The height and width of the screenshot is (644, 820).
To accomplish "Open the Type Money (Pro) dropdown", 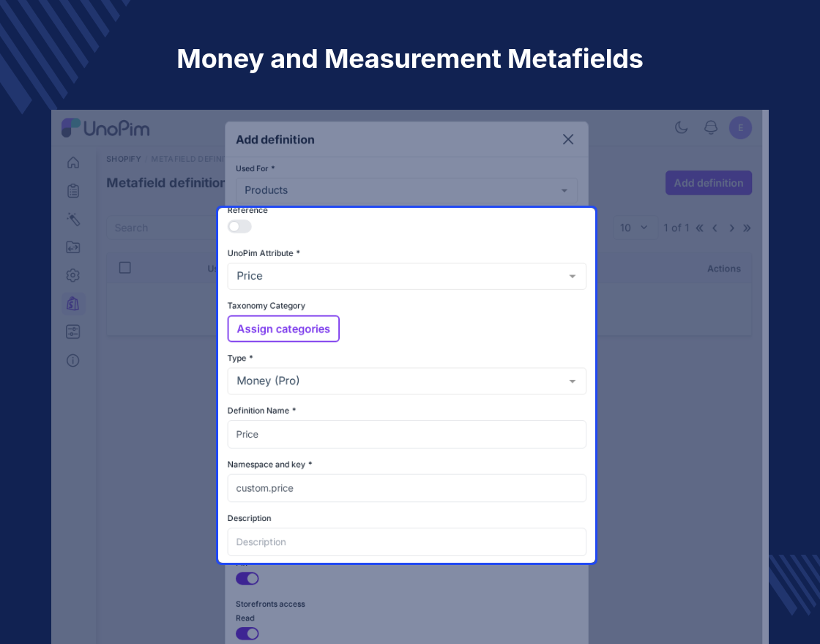I will tap(406, 381).
